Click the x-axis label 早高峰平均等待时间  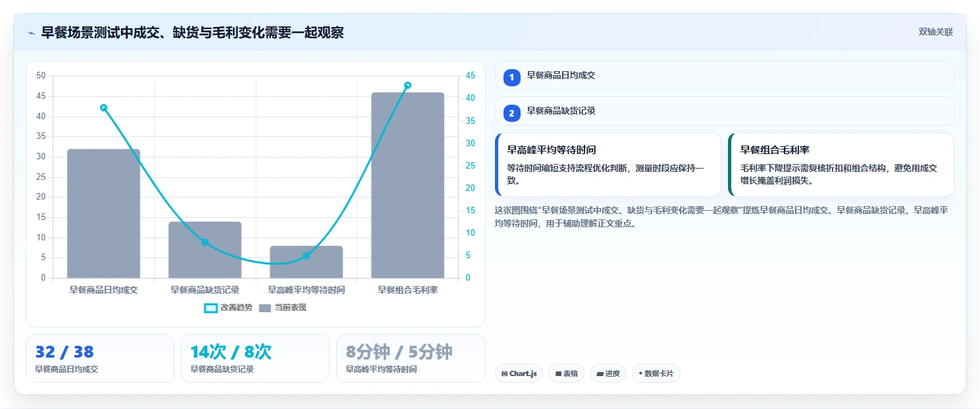(306, 290)
